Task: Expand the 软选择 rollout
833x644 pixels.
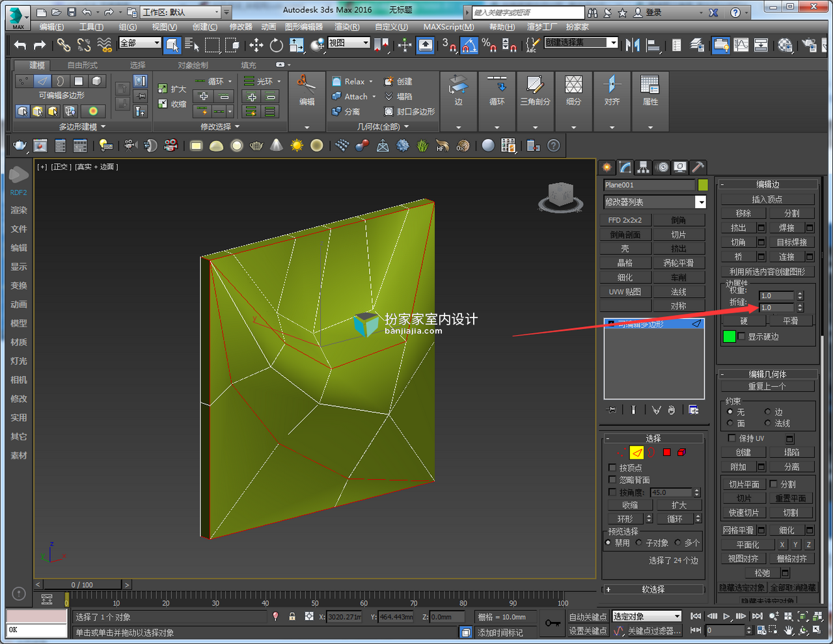Action: [653, 589]
